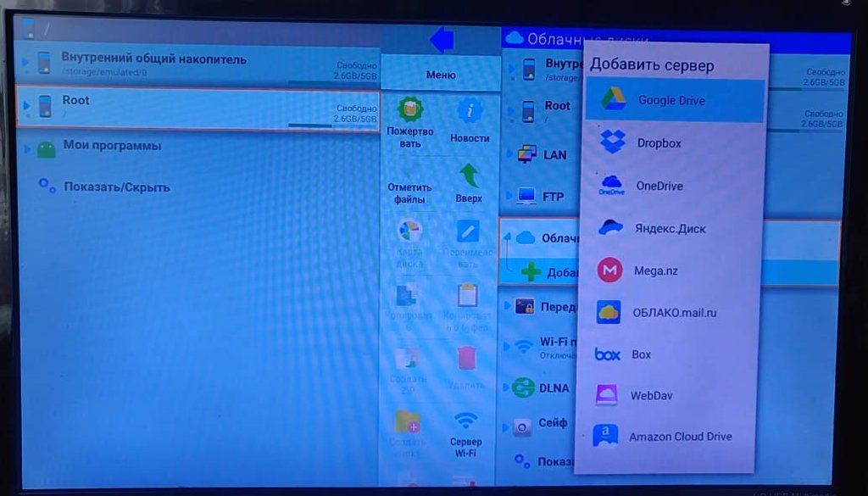Click the phone icon in right pane's Root row

coord(529,111)
